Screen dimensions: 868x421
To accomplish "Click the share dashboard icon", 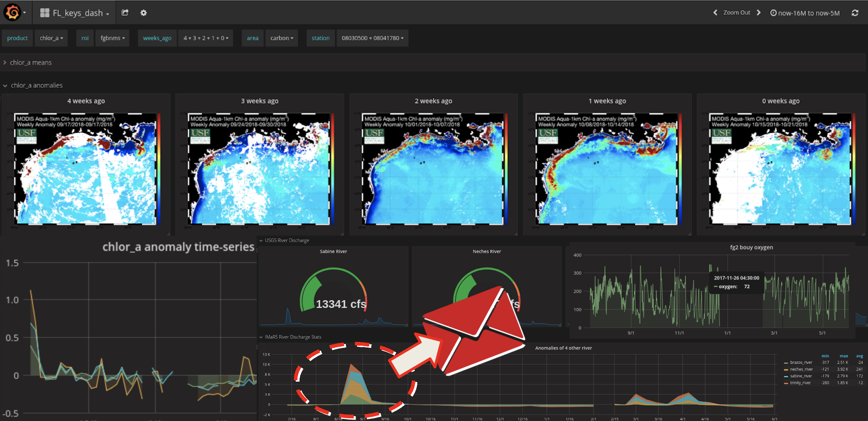I will pos(125,13).
